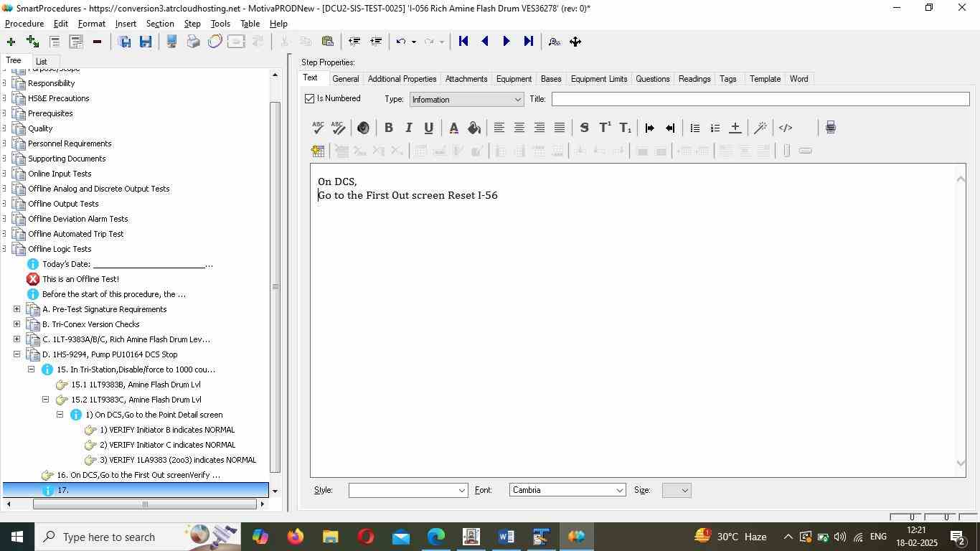Image resolution: width=980 pixels, height=551 pixels.
Task: Go to previous step arrow icon
Action: click(x=485, y=42)
